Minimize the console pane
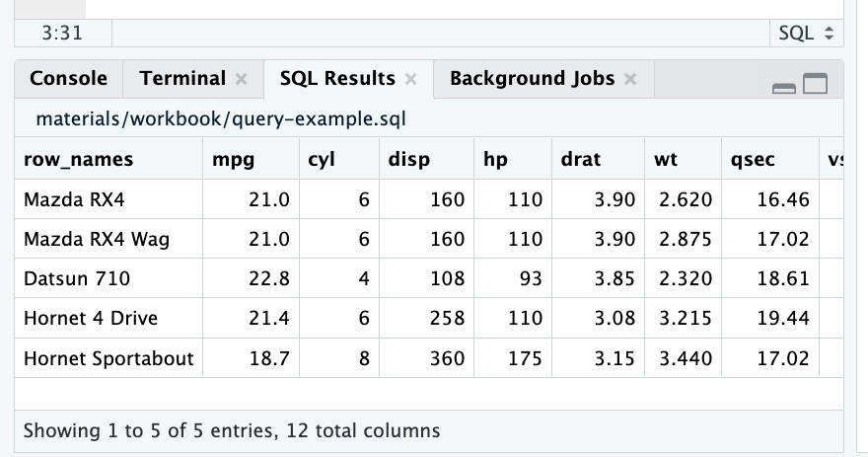Screen dimensions: 868x457 coord(784,87)
